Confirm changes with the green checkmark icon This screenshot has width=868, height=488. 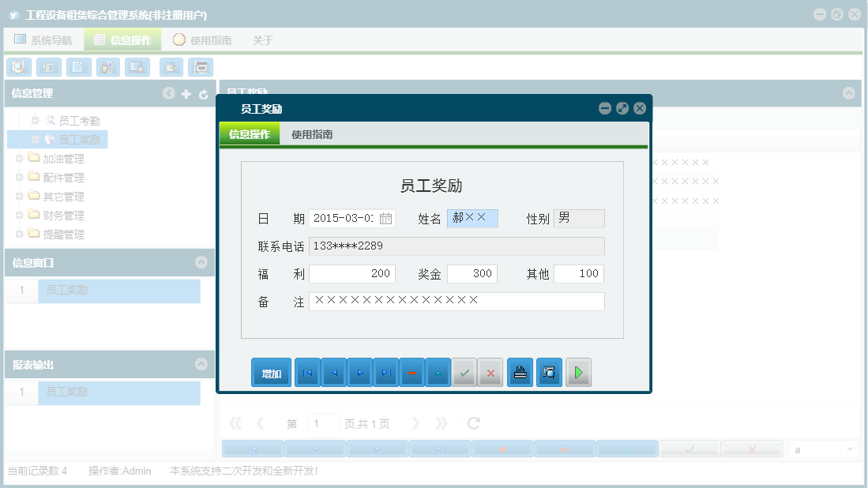coord(464,372)
